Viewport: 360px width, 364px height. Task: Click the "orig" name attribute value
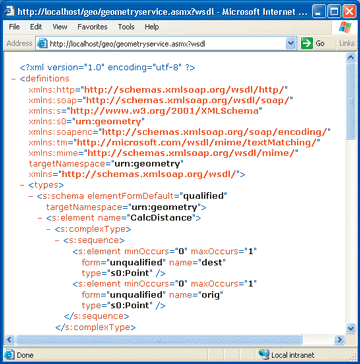(x=210, y=295)
